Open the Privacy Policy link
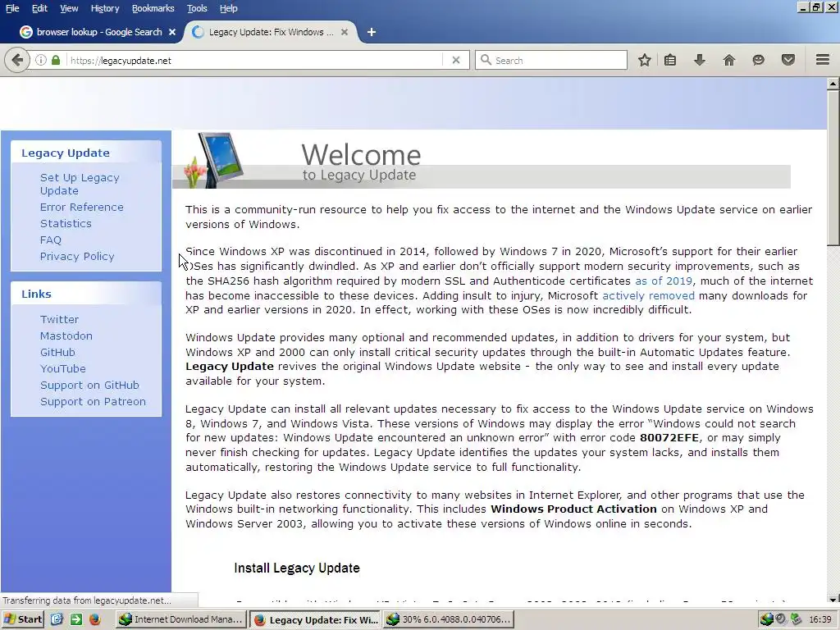The height and width of the screenshot is (630, 840). (x=77, y=256)
